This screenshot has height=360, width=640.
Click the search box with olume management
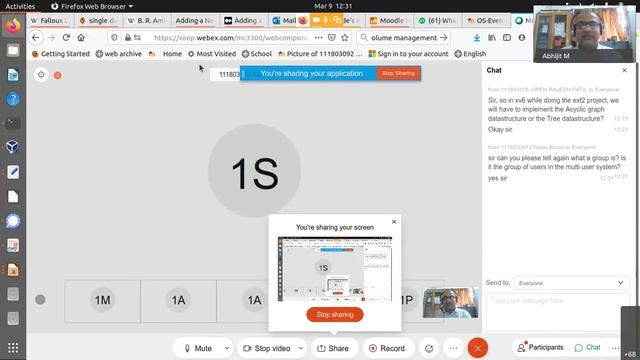403,38
